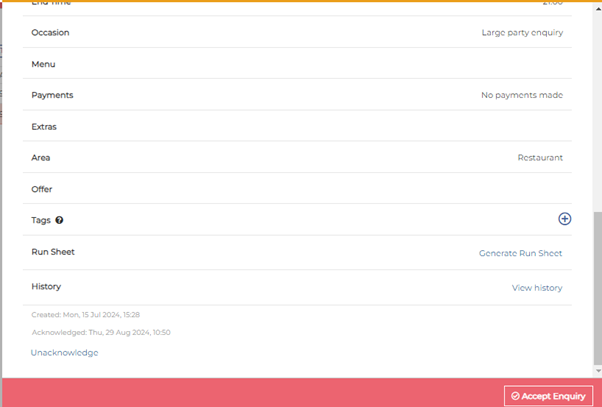Click the vertical scrollbar thumb
602x407 pixels.
(x=597, y=292)
